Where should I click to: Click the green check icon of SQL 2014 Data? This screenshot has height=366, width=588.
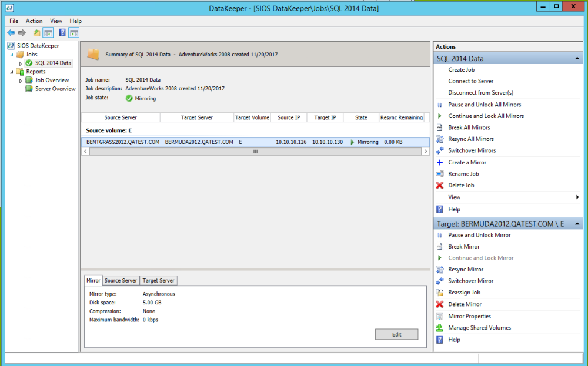[x=29, y=63]
